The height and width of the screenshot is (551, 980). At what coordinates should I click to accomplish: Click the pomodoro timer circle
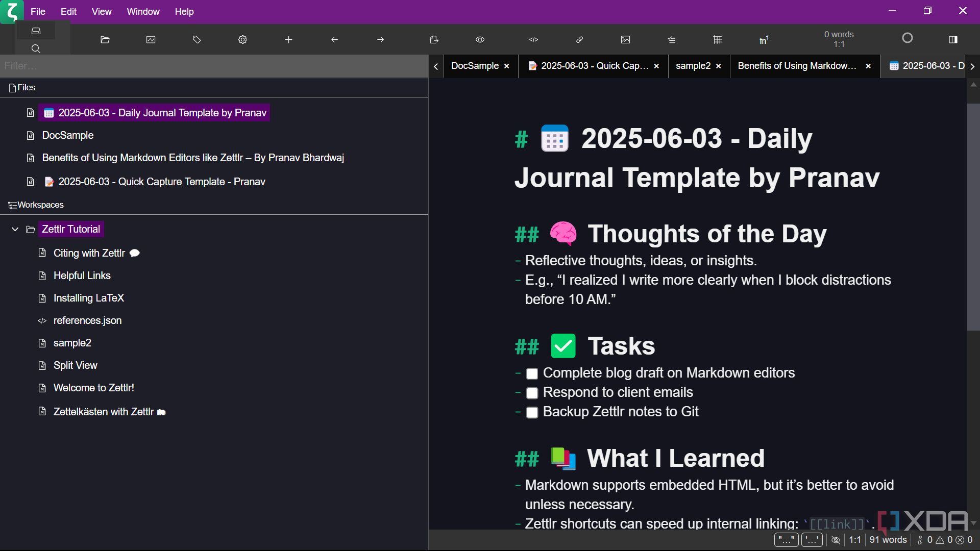pos(908,38)
